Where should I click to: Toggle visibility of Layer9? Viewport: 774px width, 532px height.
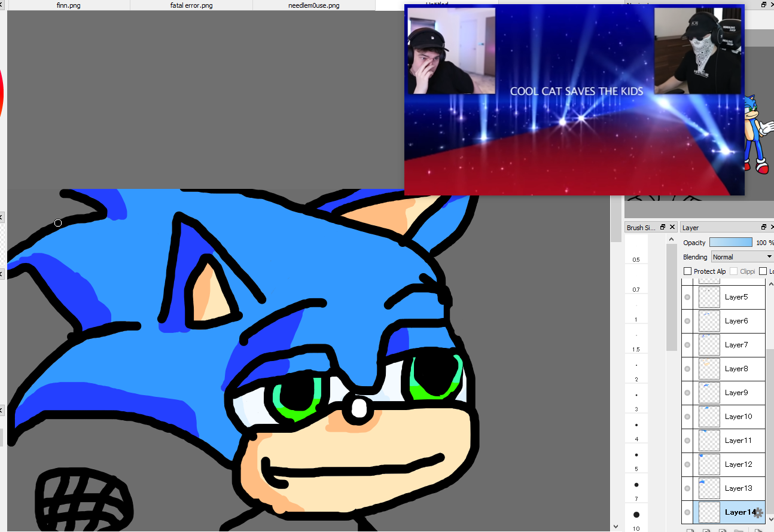(687, 393)
